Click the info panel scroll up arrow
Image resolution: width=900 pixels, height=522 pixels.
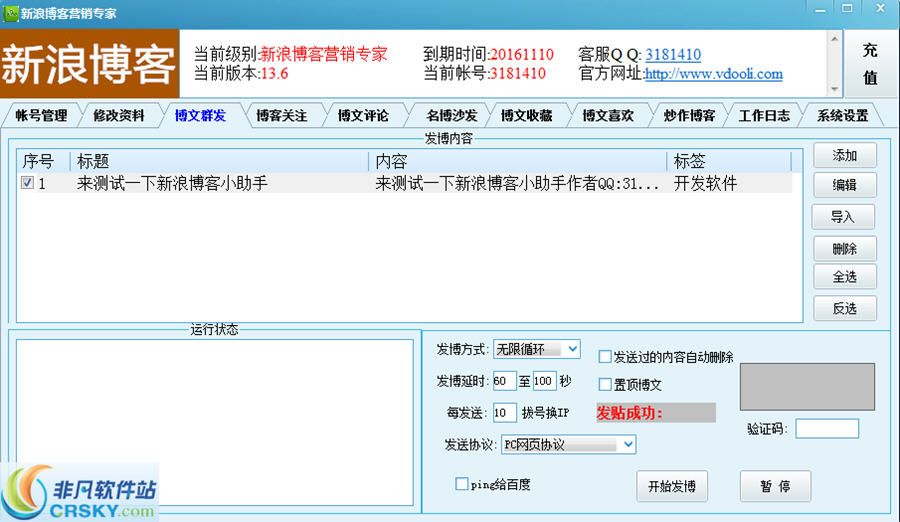click(x=835, y=39)
